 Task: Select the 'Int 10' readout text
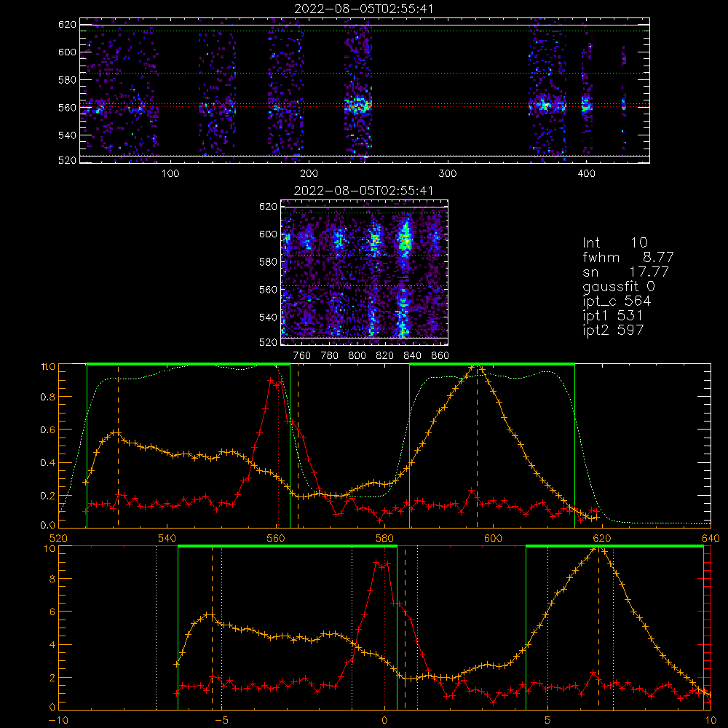click(614, 243)
